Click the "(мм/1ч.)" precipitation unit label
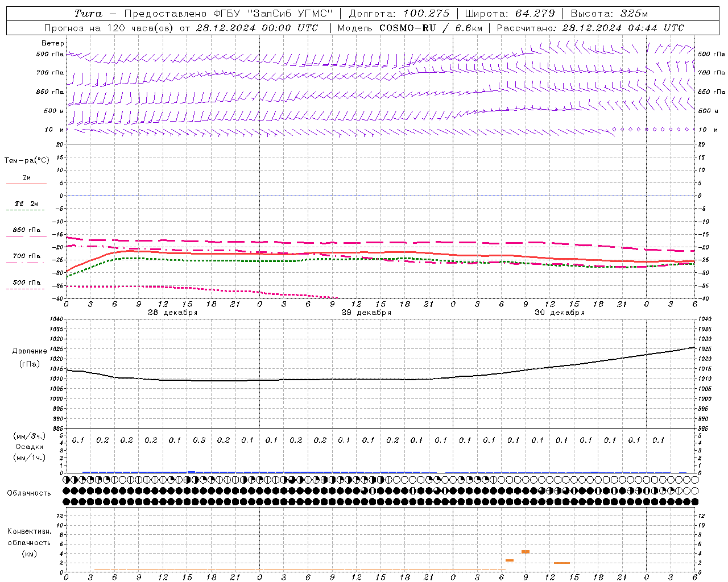The height and width of the screenshot is (582, 728). [x=30, y=458]
